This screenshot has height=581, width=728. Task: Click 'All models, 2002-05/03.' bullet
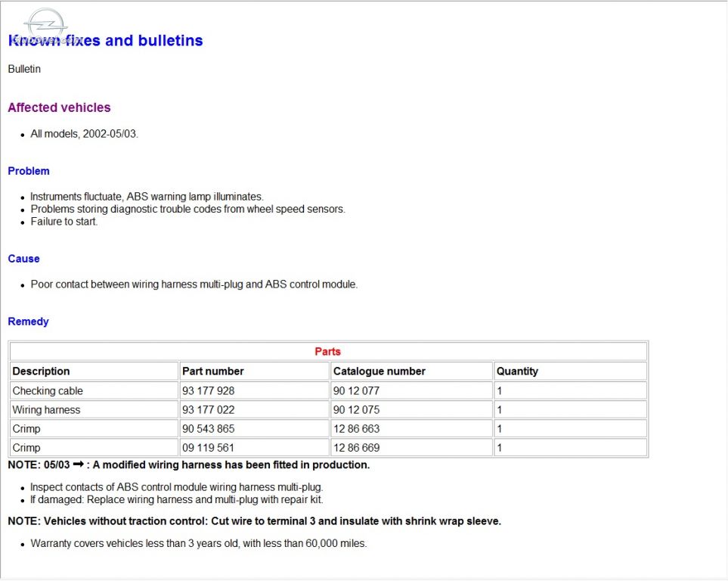pos(85,134)
